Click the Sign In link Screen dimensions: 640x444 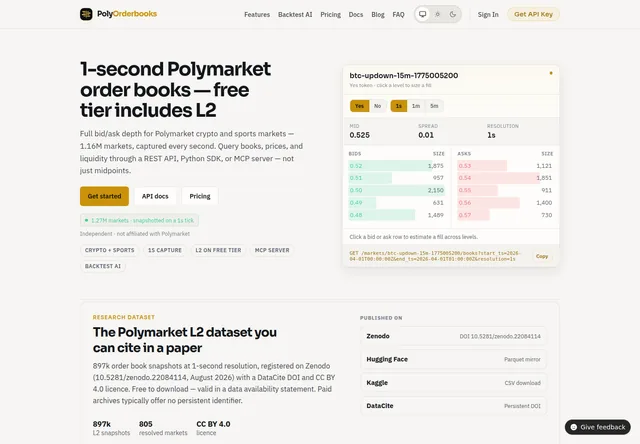[488, 15]
